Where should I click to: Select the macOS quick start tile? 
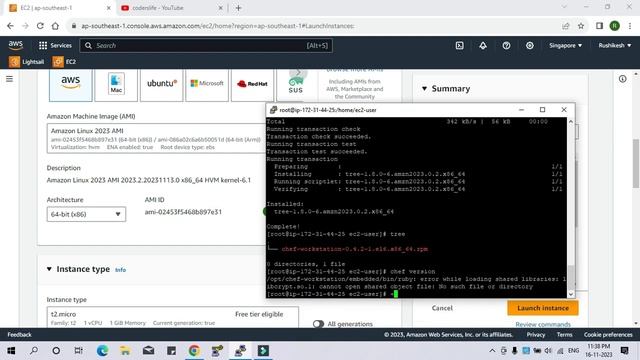[x=116, y=85]
